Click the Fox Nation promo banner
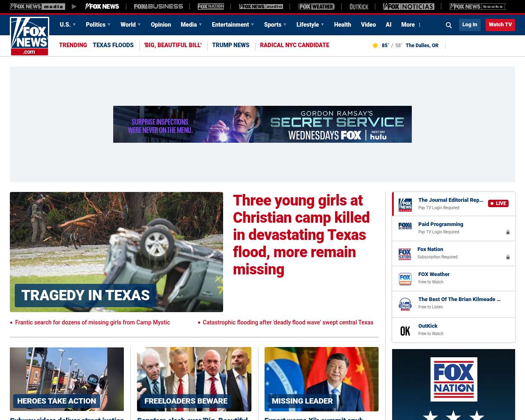Image resolution: width=525 pixels, height=420 pixels. pos(454,384)
